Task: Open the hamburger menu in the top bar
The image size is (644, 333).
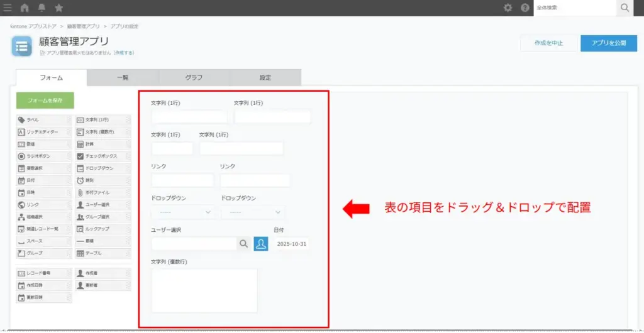Action: (x=8, y=8)
